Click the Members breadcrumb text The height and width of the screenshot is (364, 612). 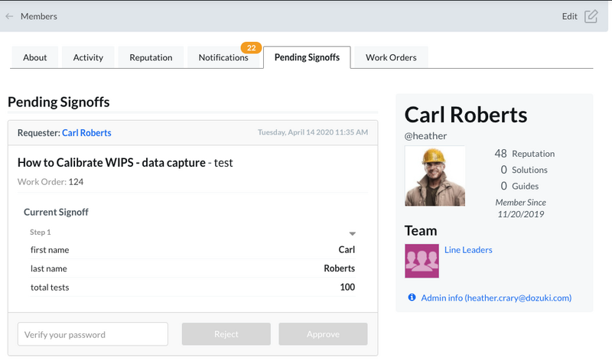tap(38, 16)
